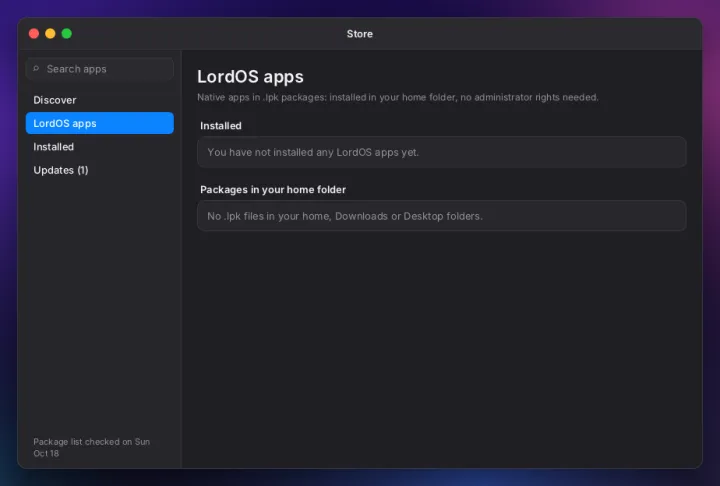Click the magnifier icon in search box
720x486 pixels.
coord(36,69)
